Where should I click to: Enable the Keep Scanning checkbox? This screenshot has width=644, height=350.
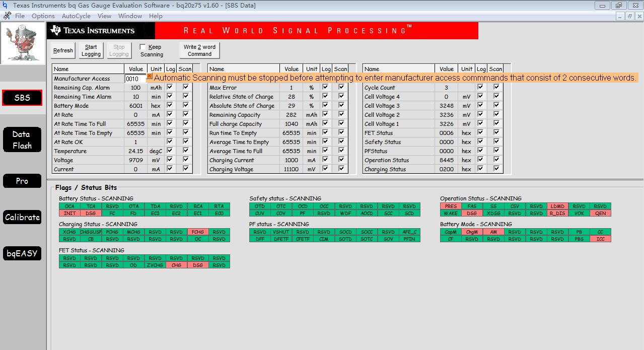tap(142, 47)
